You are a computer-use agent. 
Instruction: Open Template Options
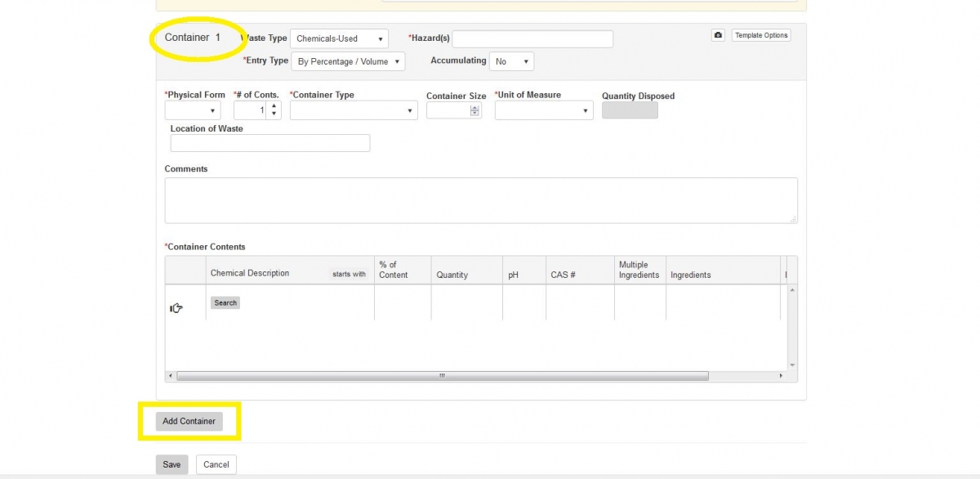760,35
